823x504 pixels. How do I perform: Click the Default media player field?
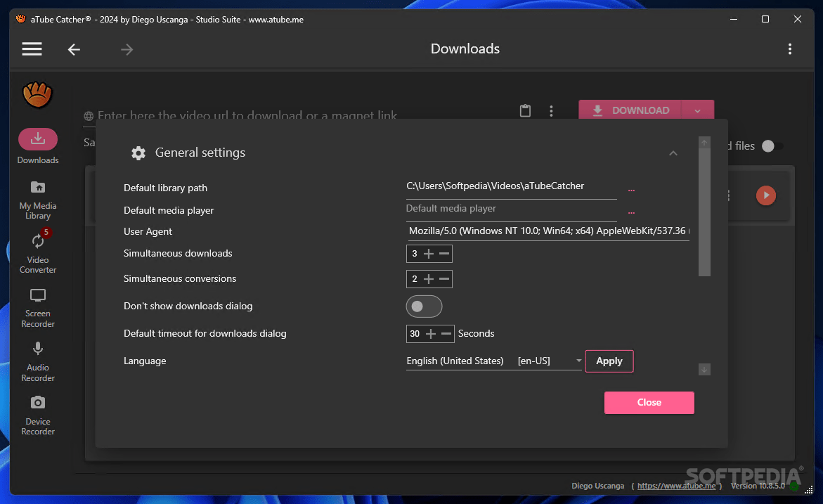pos(511,209)
